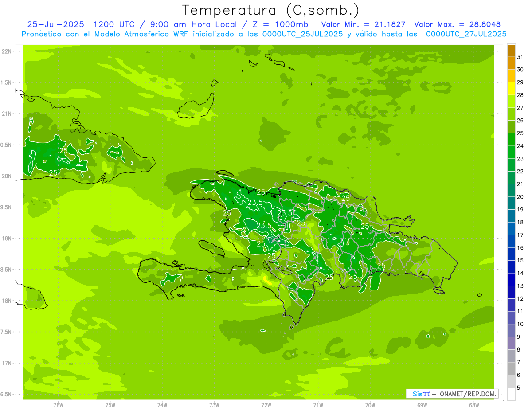Pick the dark orange swatch above 31
The height and width of the screenshot is (411, 532).
coord(511,50)
